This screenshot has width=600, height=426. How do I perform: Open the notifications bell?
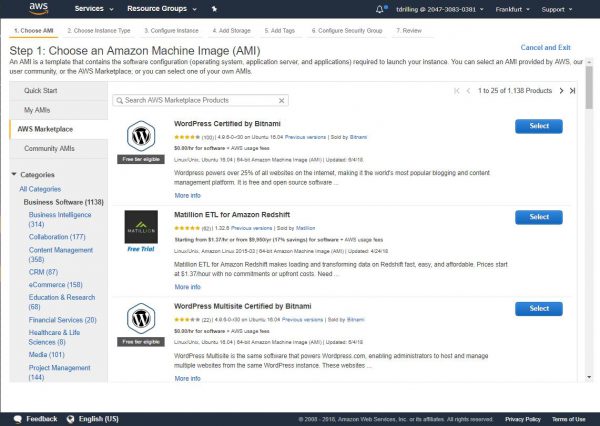point(381,9)
